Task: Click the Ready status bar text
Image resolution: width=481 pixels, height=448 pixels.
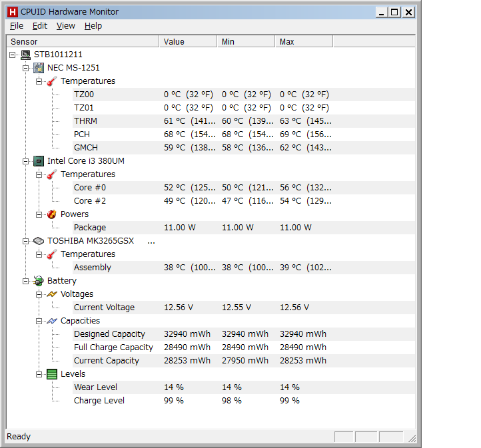Action: [x=19, y=437]
